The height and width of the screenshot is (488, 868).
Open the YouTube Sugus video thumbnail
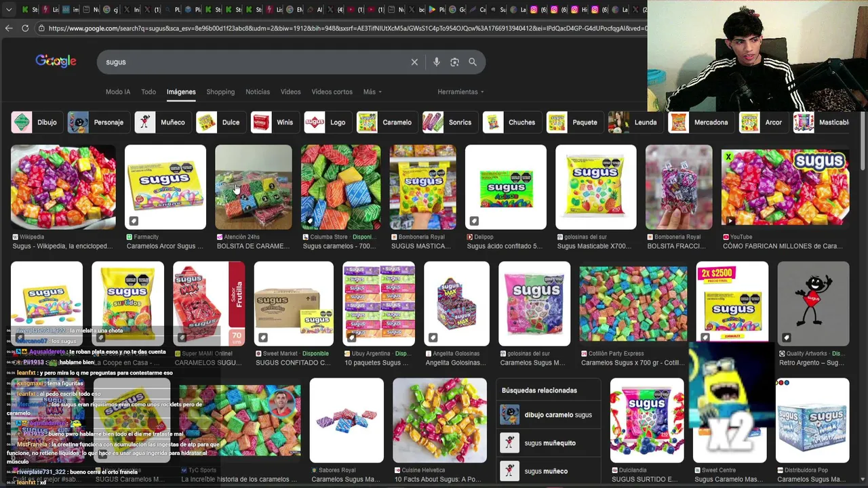(x=785, y=187)
